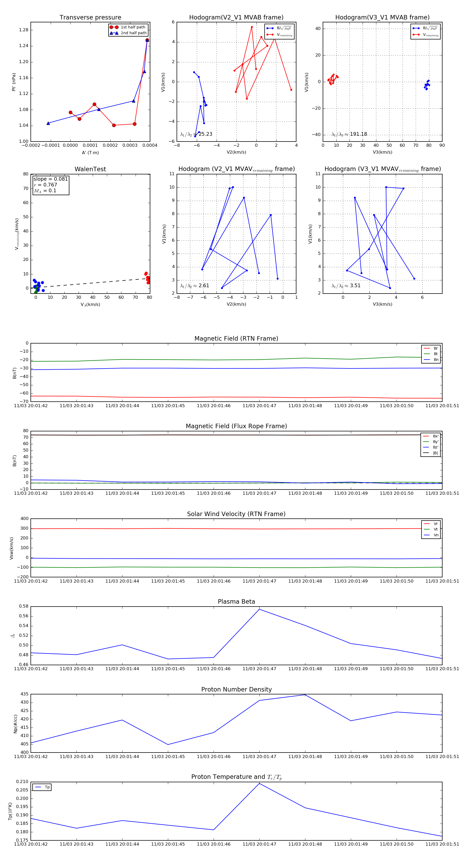Click the 'Plasma Beta' plot title
The height and width of the screenshot is (868, 473).
236,602
